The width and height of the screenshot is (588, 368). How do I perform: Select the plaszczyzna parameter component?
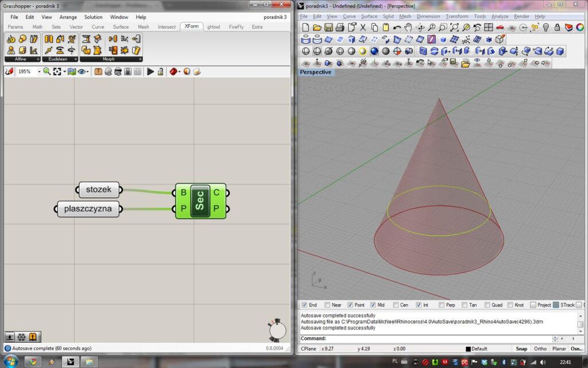88,209
